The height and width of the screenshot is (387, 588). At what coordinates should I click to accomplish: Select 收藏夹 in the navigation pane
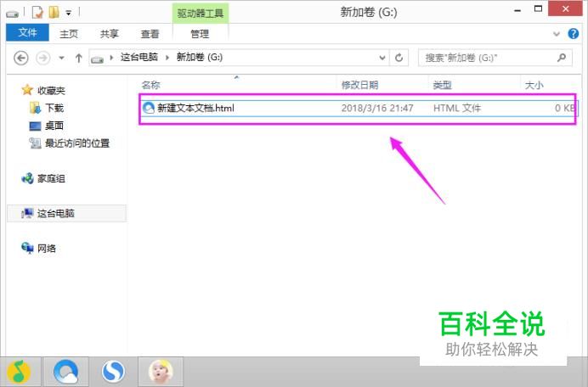pos(51,90)
